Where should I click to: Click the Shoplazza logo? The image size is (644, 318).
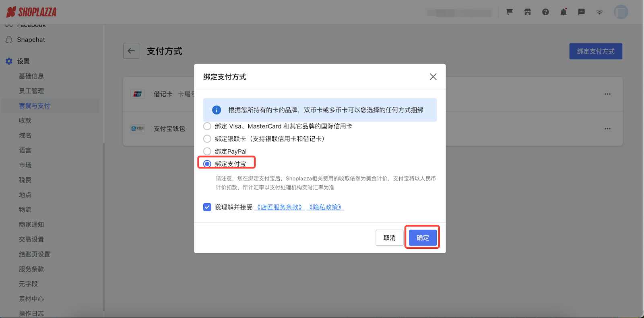(31, 12)
